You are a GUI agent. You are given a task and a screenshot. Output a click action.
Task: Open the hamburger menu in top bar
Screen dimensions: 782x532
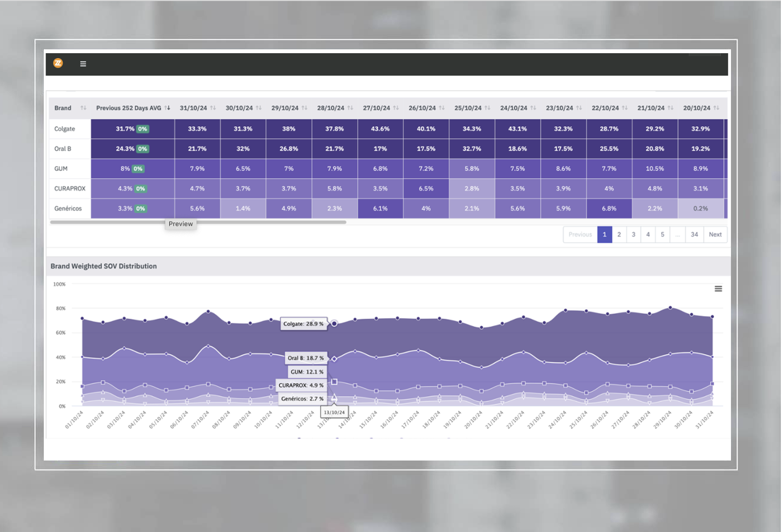[83, 64]
